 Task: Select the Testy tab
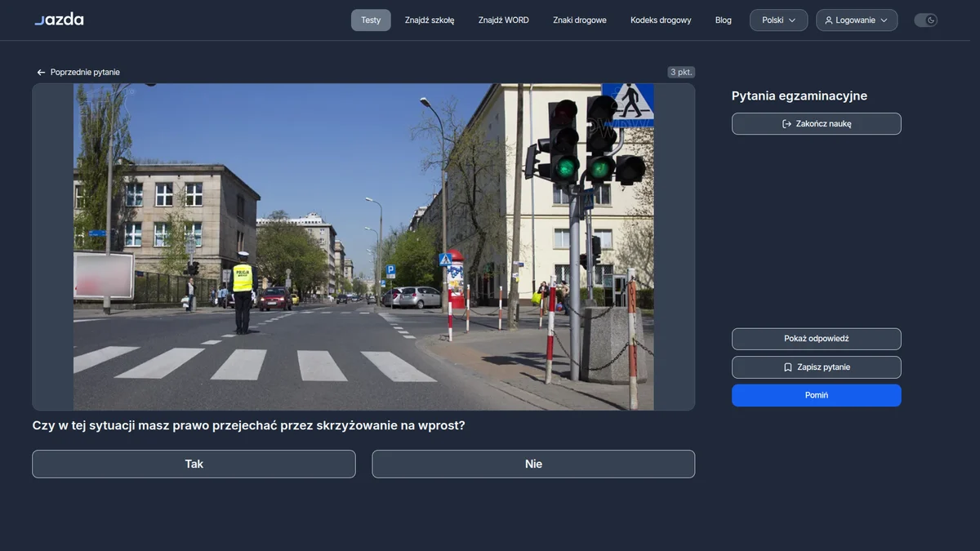(371, 20)
